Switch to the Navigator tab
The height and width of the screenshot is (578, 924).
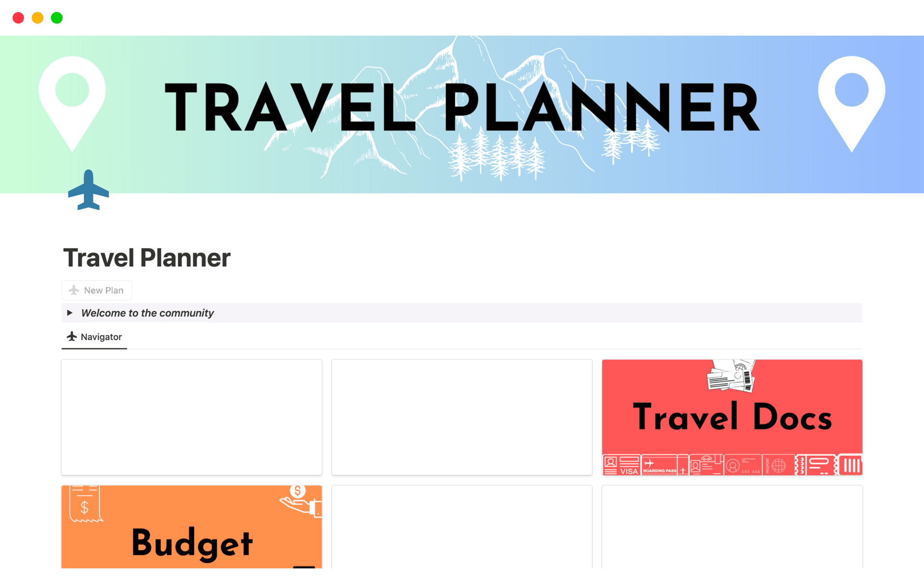point(94,336)
